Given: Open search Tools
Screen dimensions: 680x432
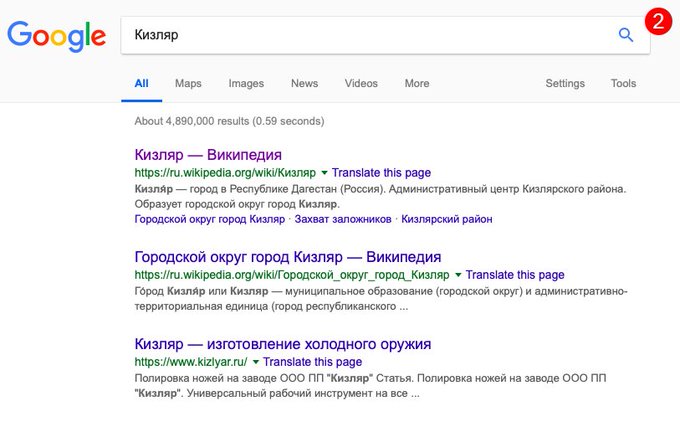Looking at the screenshot, I should 623,83.
